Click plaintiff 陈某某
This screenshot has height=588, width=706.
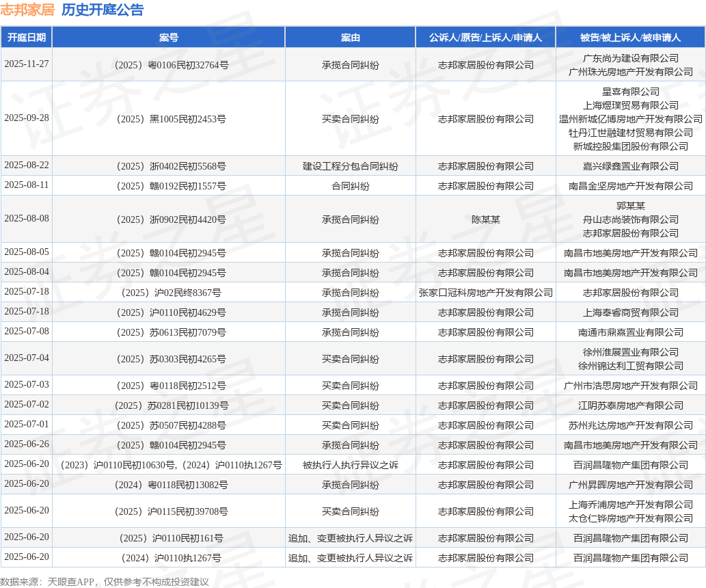tap(485, 219)
